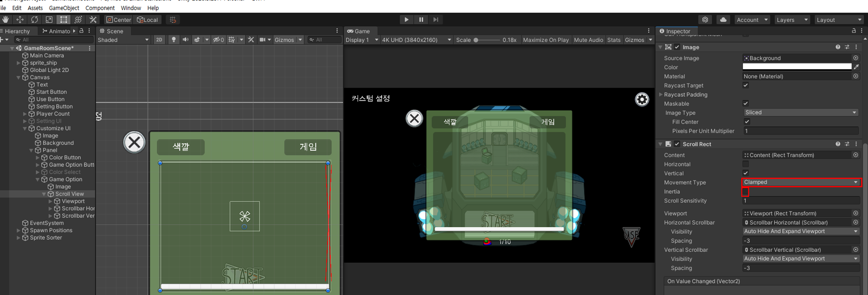Open Image component three-dot menu

coord(856,47)
